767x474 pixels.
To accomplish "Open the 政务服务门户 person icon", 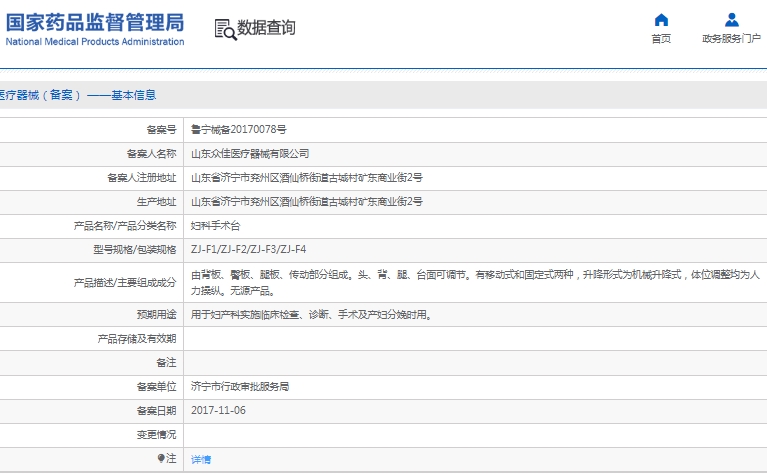I will tap(732, 20).
